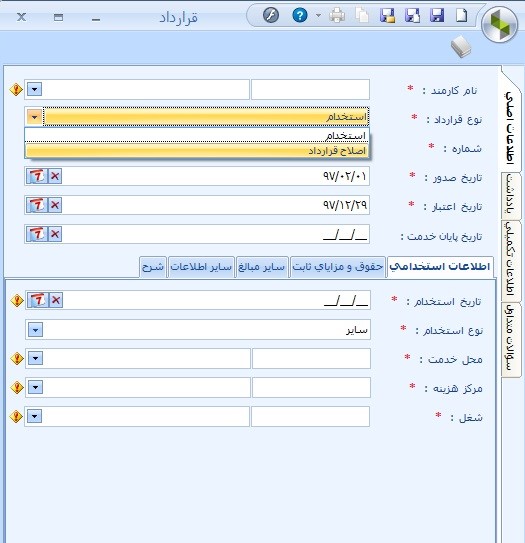
Task: Expand the نام كارمند dropdown arrow
Action: point(34,89)
